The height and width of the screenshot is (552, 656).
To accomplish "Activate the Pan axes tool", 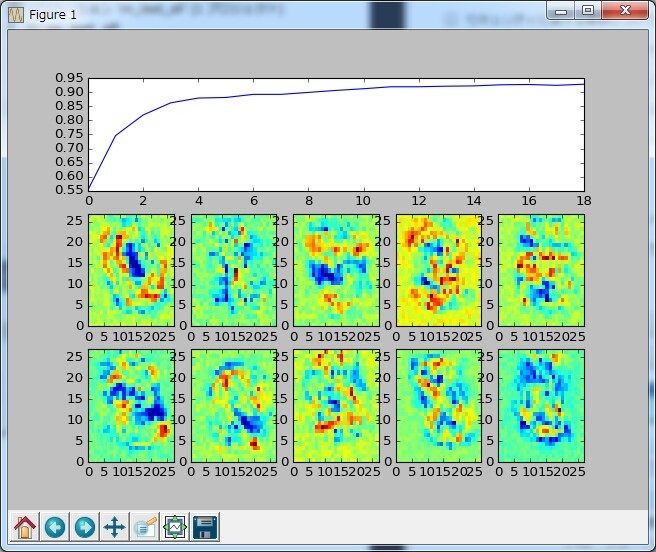I will tap(115, 526).
